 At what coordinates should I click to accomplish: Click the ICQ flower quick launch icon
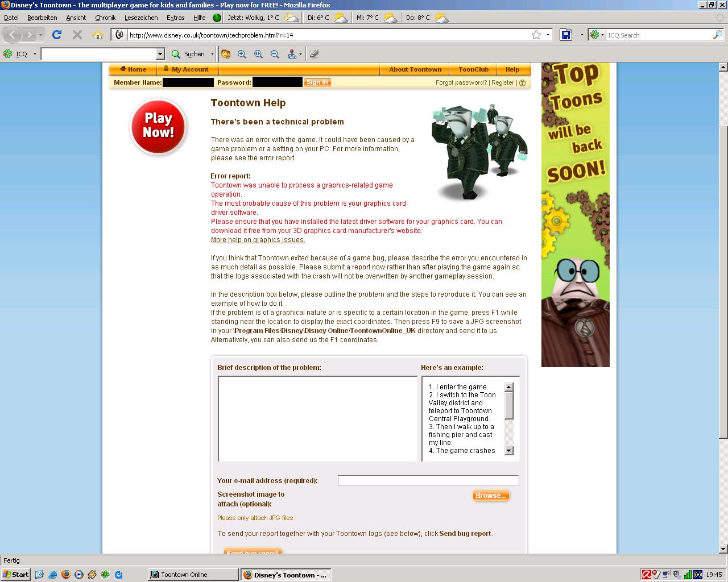click(x=105, y=575)
